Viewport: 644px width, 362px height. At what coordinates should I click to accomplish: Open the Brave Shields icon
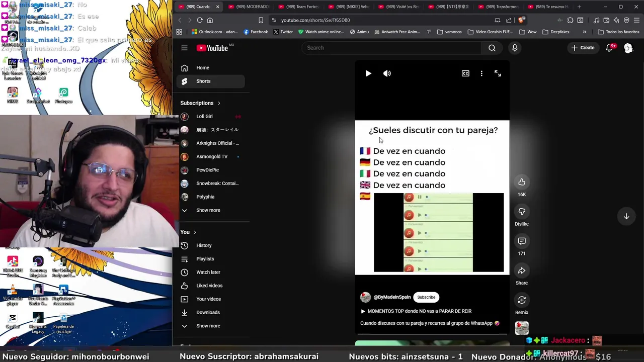(x=521, y=20)
